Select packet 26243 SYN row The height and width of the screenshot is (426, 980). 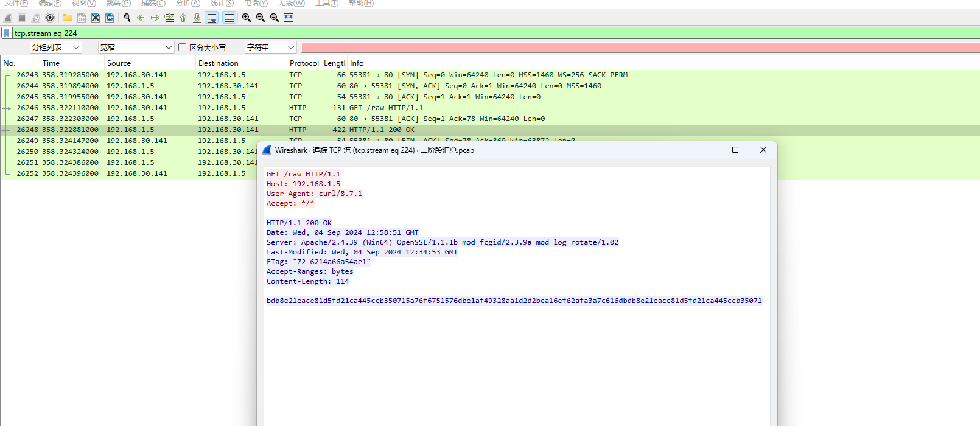point(490,75)
